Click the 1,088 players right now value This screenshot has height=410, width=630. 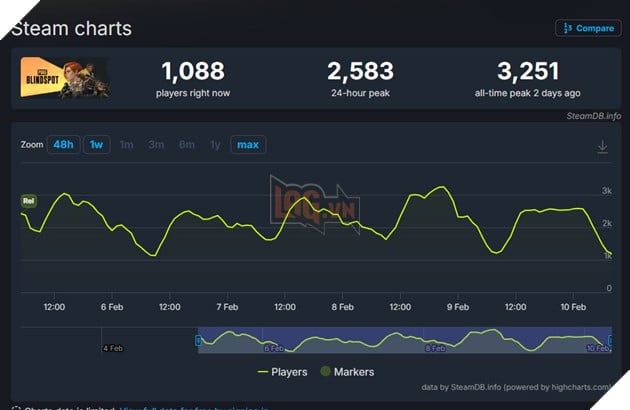pos(193,71)
